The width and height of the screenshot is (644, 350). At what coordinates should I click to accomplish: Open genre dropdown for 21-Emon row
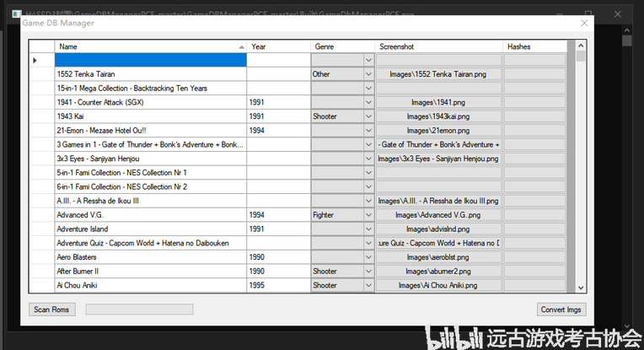tap(368, 131)
